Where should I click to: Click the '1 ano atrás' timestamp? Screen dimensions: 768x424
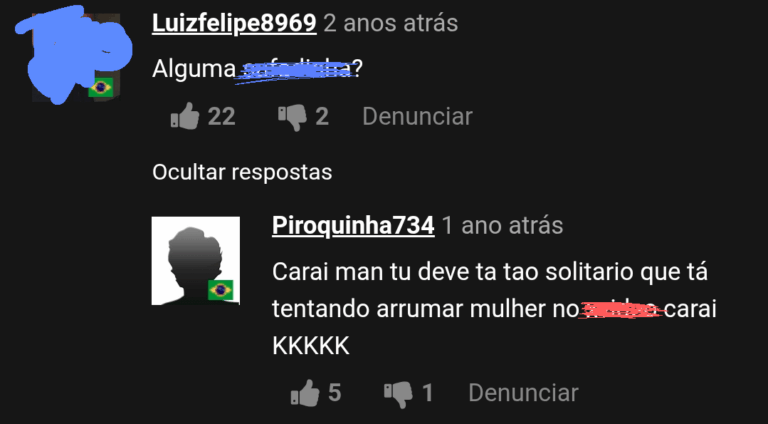503,225
